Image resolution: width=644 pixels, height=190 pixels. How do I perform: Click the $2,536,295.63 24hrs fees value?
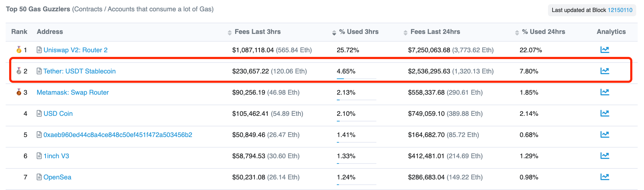tap(429, 71)
